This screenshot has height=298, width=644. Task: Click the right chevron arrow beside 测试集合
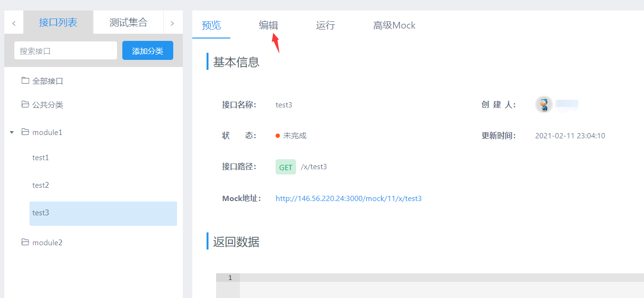pyautogui.click(x=172, y=22)
